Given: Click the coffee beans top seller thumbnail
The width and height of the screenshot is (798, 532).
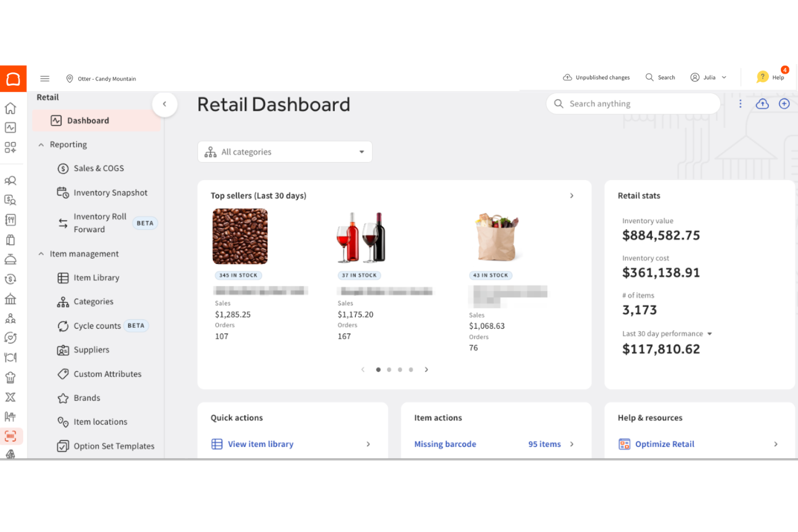Looking at the screenshot, I should 239,236.
